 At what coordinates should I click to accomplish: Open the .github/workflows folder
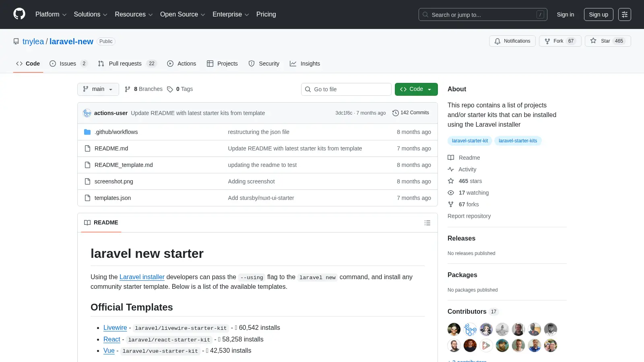(116, 132)
